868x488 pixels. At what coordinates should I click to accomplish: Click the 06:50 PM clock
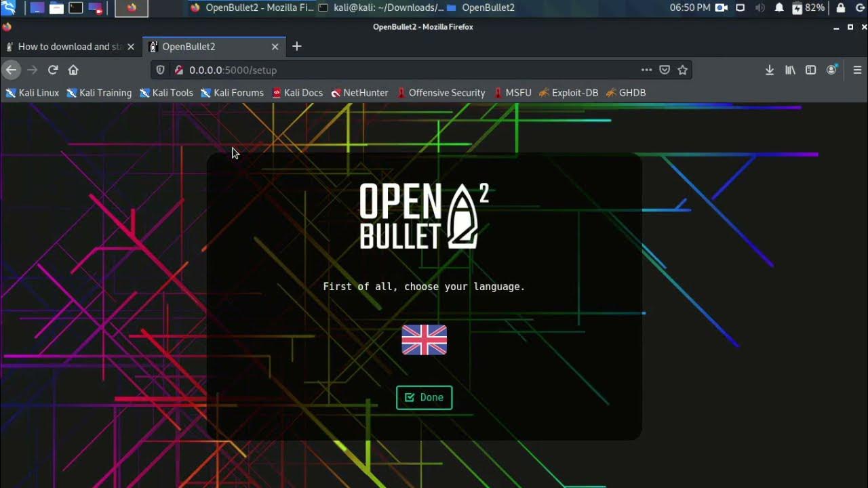[x=690, y=7]
